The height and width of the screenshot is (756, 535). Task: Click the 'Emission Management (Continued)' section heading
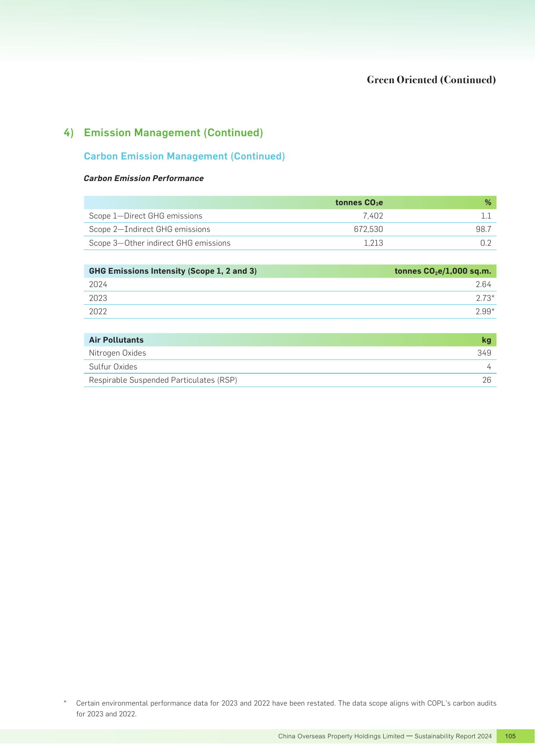coord(173,133)
